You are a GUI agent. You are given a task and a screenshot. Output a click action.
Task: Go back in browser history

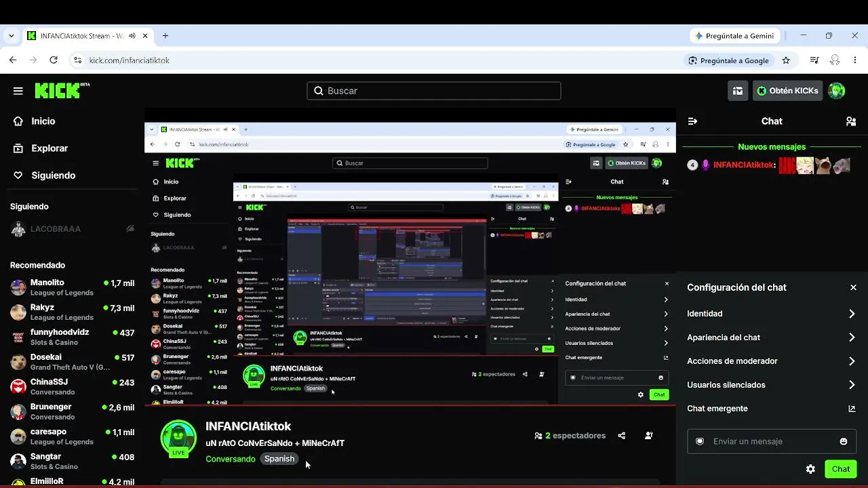point(13,60)
